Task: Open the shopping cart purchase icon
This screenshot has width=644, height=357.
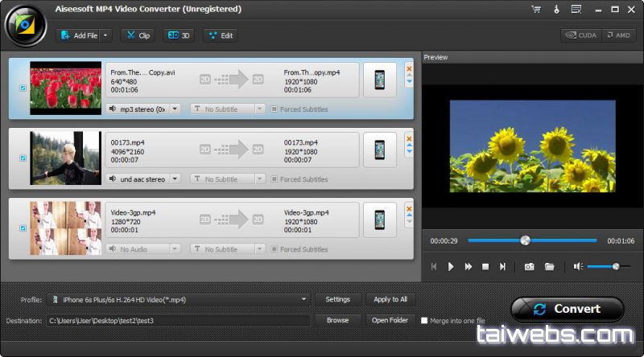Action: pos(536,9)
